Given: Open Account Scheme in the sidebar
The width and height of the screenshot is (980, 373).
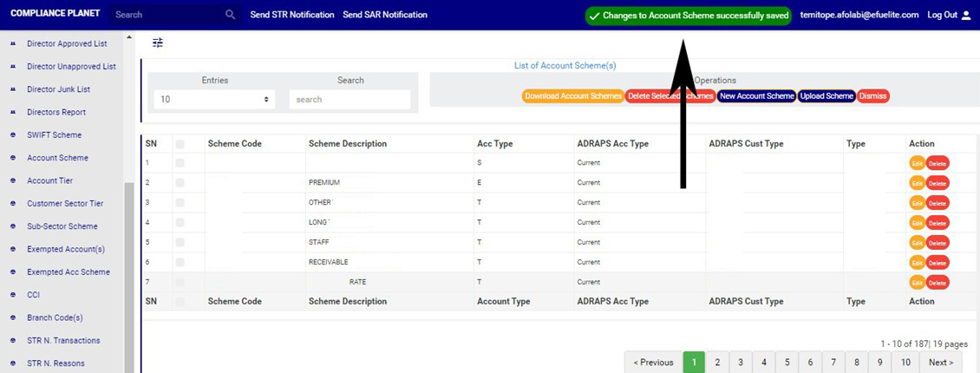Looking at the screenshot, I should 57,158.
